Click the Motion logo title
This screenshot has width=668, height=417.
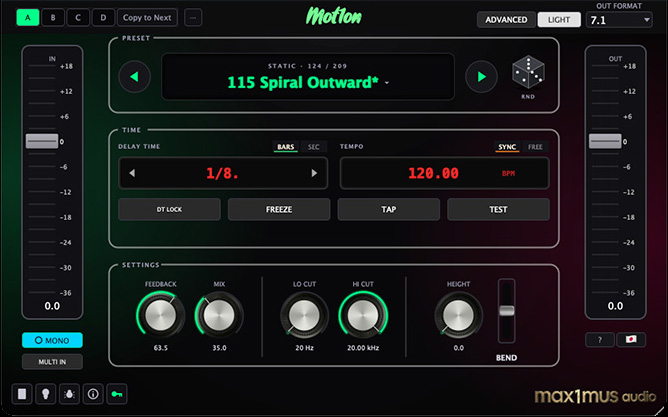[334, 17]
